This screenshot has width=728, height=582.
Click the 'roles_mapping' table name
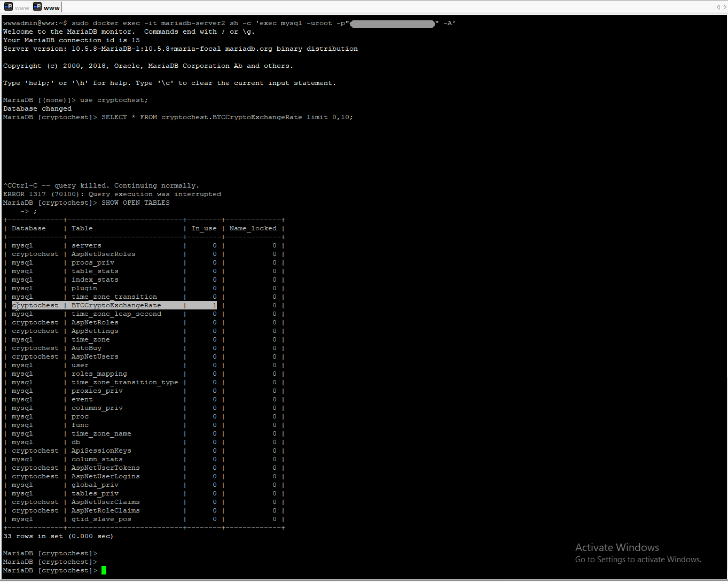pos(99,374)
